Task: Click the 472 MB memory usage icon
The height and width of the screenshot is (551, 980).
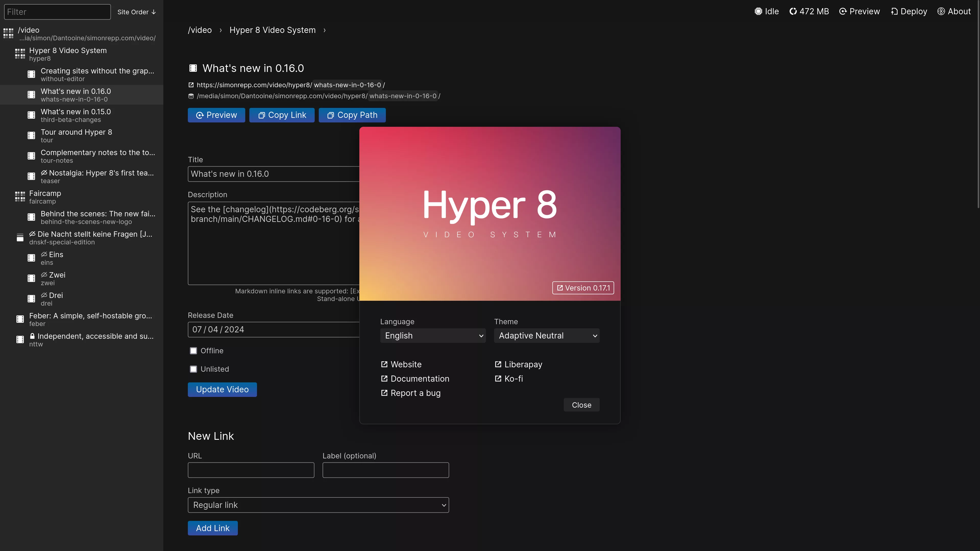Action: [x=793, y=11]
